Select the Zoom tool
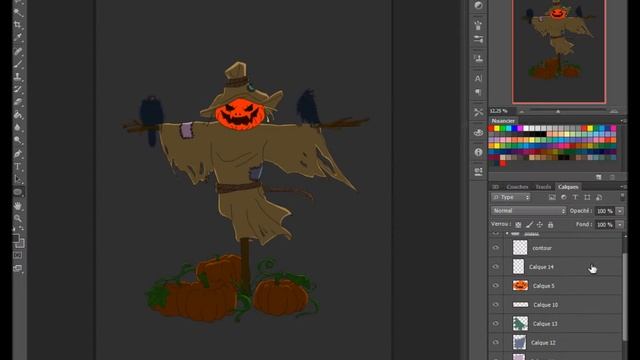Image resolution: width=640 pixels, height=360 pixels. (18, 218)
